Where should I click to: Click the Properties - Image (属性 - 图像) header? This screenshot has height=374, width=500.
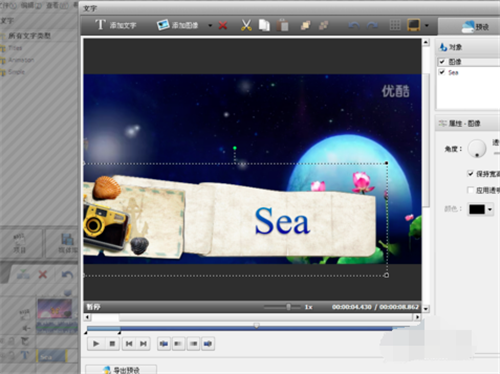pyautogui.click(x=468, y=123)
